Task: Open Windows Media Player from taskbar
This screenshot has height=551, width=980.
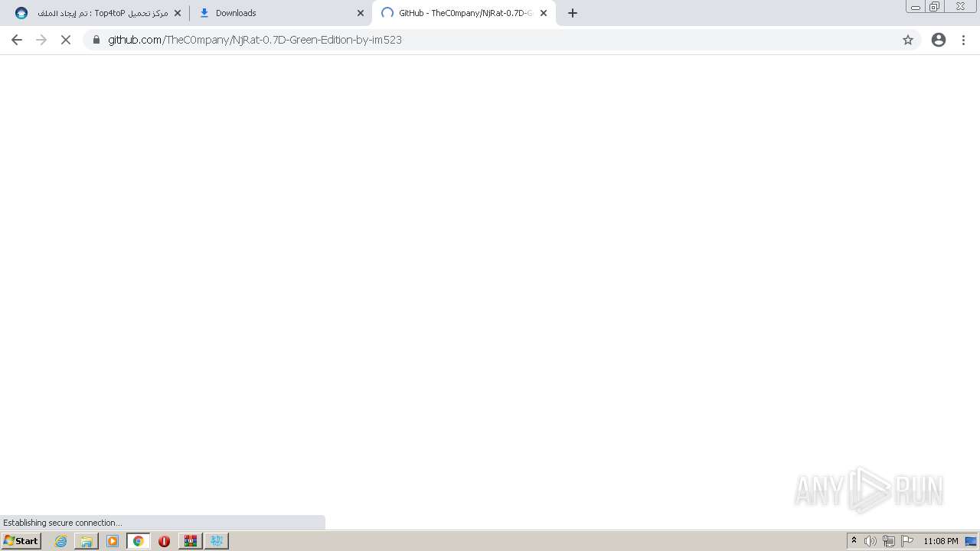Action: tap(113, 541)
